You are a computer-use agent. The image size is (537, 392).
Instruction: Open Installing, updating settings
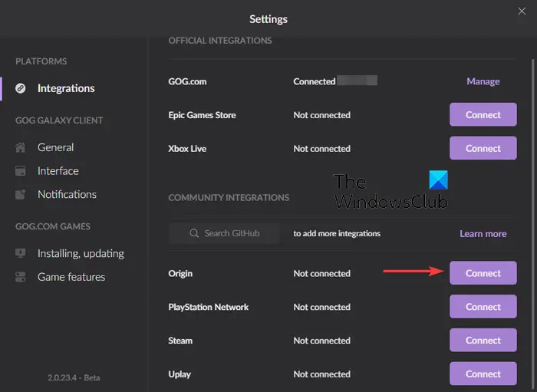point(81,253)
